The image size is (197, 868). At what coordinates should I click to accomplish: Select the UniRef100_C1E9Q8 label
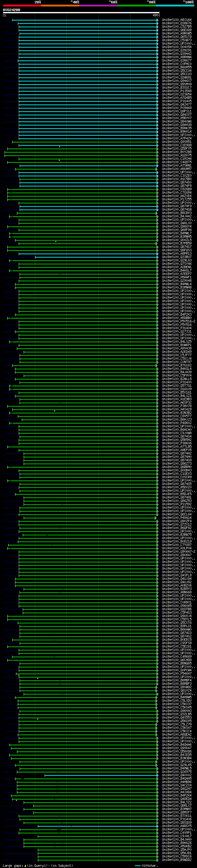point(177,145)
